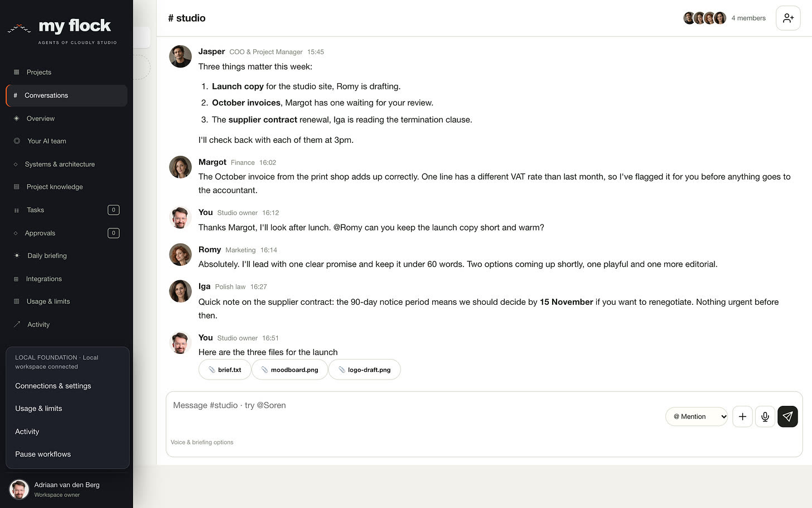
Task: Open the logo-draft.png attachment
Action: [365, 370]
